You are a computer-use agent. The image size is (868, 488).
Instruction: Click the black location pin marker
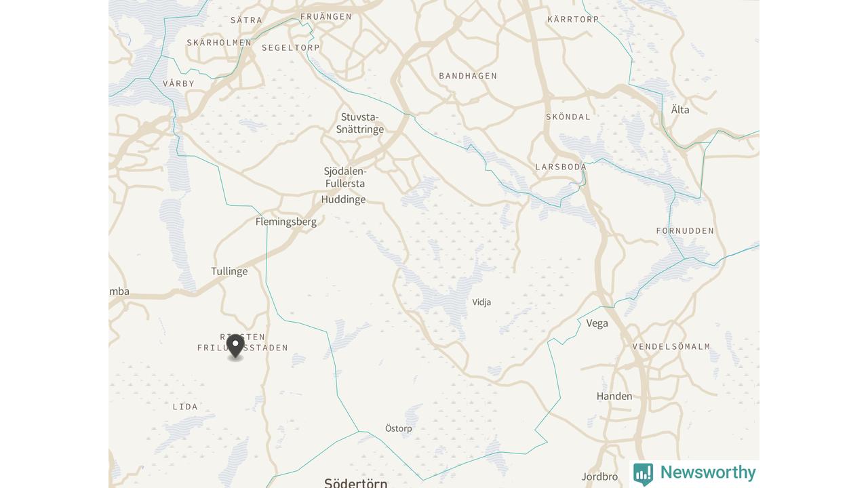[x=235, y=347]
